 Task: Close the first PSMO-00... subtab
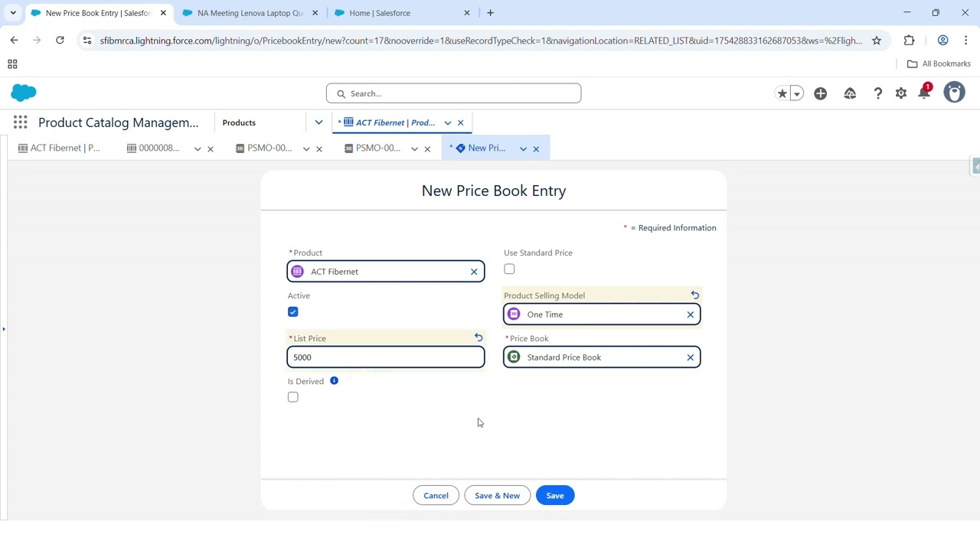[319, 148]
